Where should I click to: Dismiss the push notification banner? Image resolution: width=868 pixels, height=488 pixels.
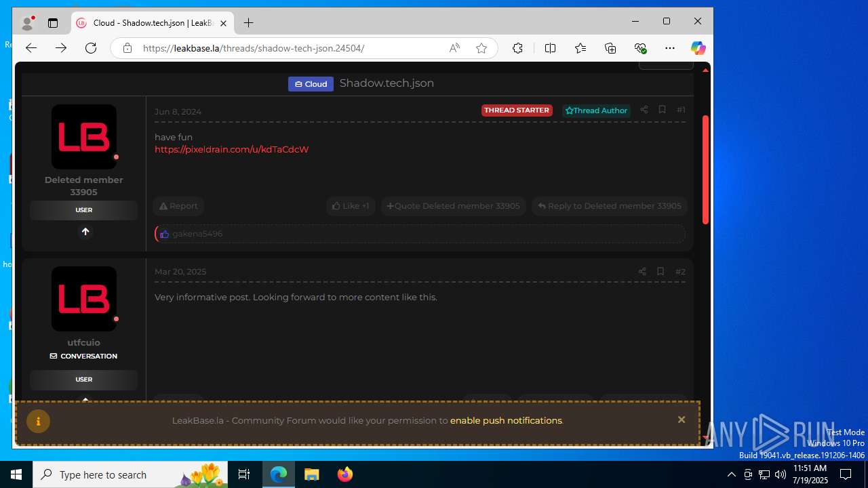[x=682, y=420]
